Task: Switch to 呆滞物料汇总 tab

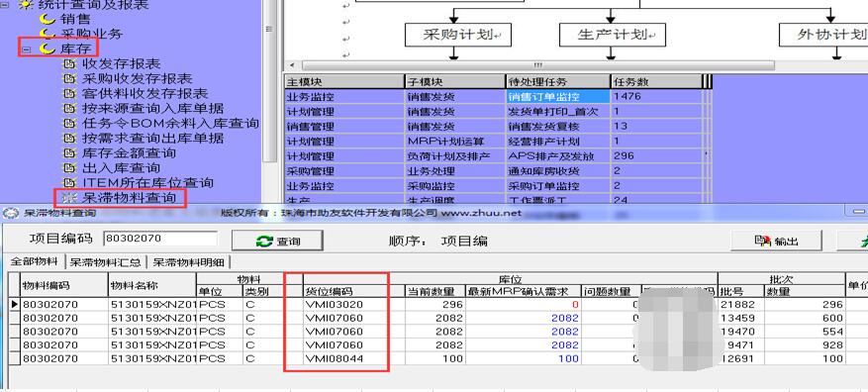Action: [105, 262]
